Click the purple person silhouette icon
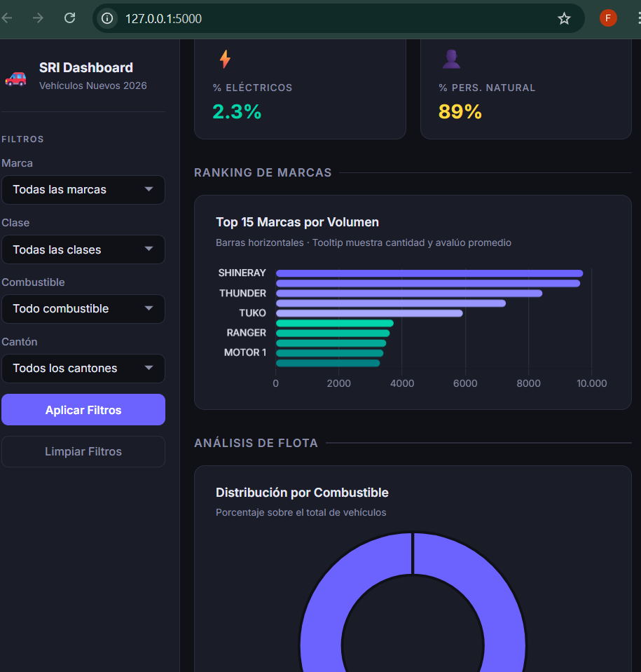Screen dimensions: 641x672 coord(451,59)
